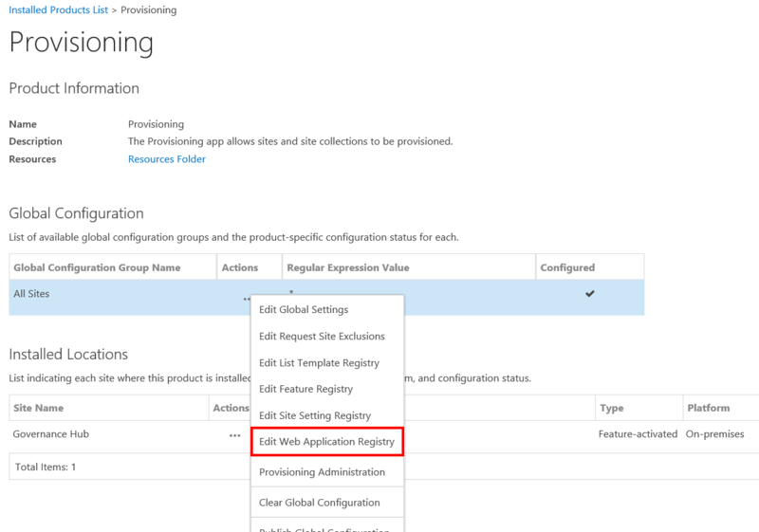Choose Edit Request Site Exclusions
Viewport: 759px width, 532px height.
(322, 336)
